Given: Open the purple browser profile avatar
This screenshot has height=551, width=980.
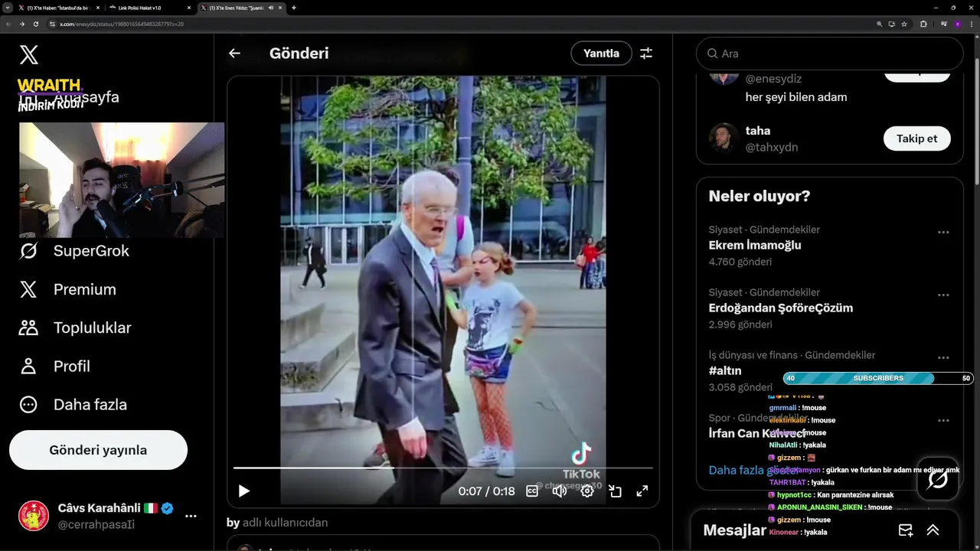Looking at the screenshot, I should click(x=957, y=24).
